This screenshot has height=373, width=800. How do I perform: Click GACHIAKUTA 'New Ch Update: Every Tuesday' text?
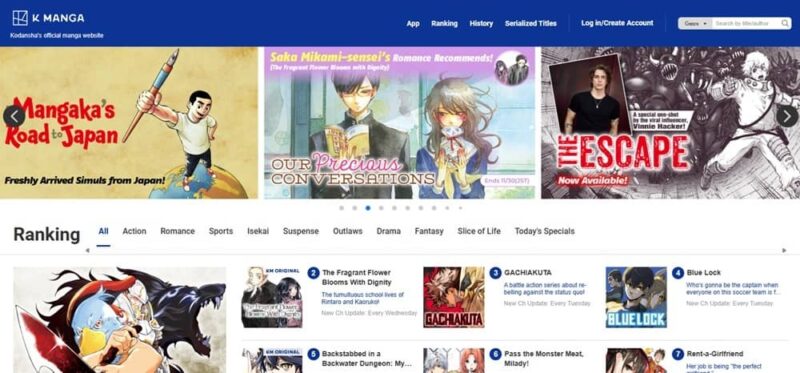[547, 303]
